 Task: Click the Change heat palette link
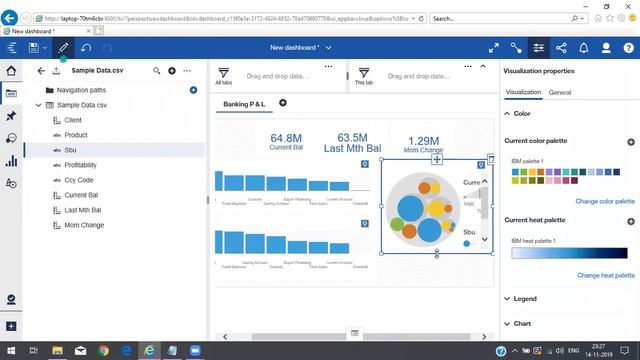pos(606,276)
